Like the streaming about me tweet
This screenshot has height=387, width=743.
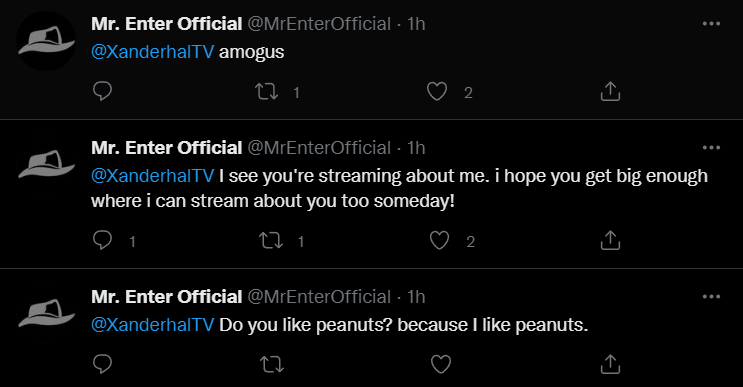pos(439,241)
